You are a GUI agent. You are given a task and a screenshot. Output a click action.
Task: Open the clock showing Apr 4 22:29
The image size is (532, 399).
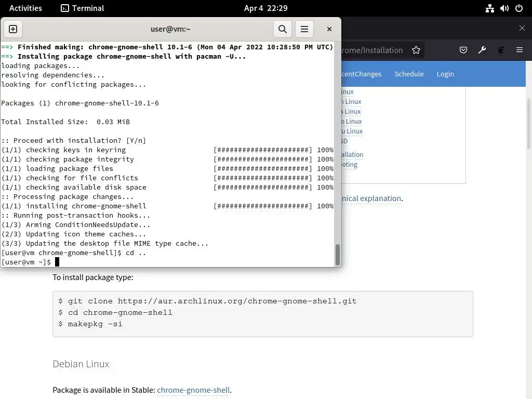[265, 8]
